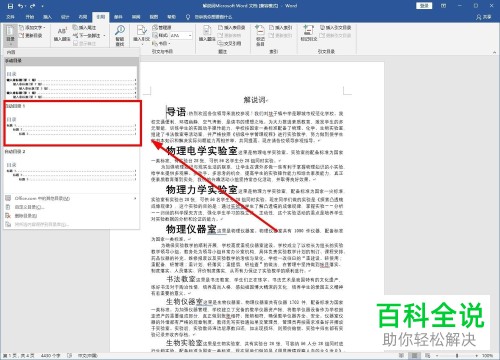Open 管理源 manage sources

(x=162, y=28)
